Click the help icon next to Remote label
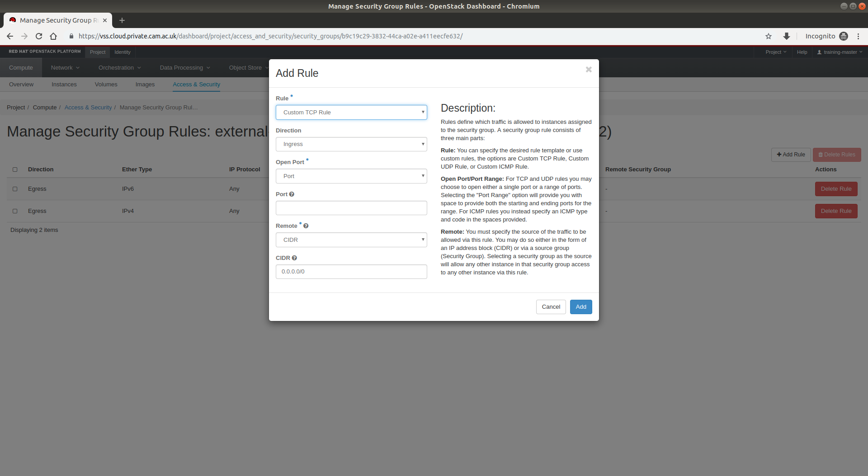Screen dimensions: 868x476 pyautogui.click(x=306, y=226)
